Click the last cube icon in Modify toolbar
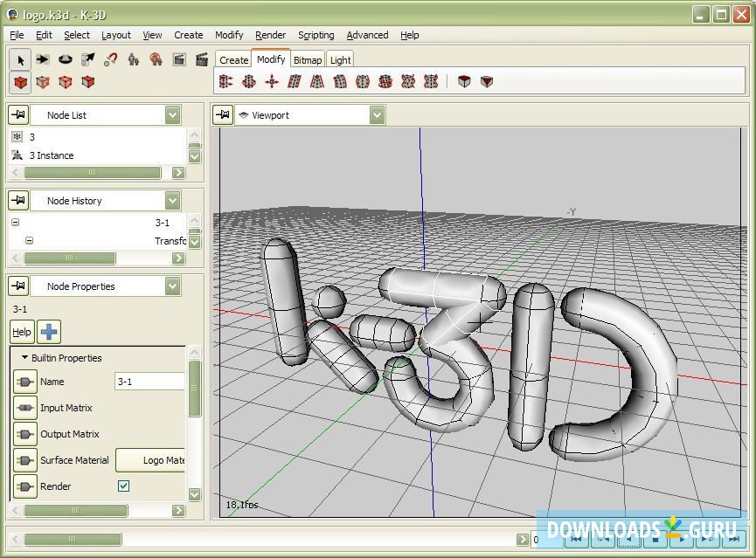This screenshot has width=756, height=558. coord(487,81)
